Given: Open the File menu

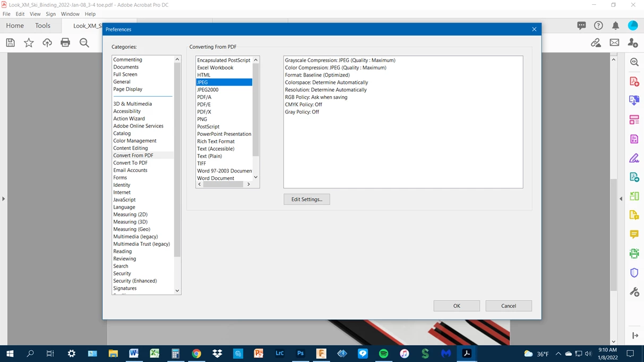Looking at the screenshot, I should (x=6, y=14).
